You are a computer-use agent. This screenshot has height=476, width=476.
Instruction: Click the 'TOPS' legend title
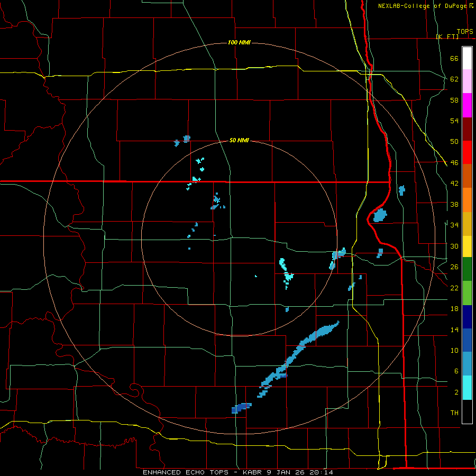coord(465,32)
